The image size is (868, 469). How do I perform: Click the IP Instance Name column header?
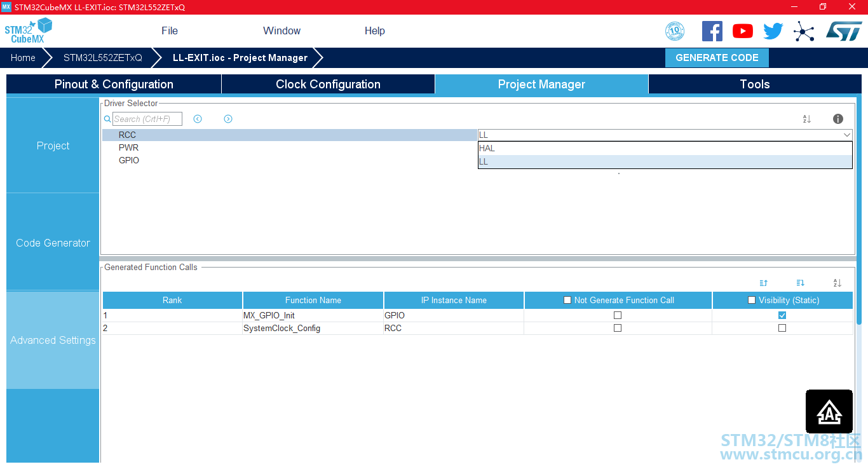[x=454, y=300]
